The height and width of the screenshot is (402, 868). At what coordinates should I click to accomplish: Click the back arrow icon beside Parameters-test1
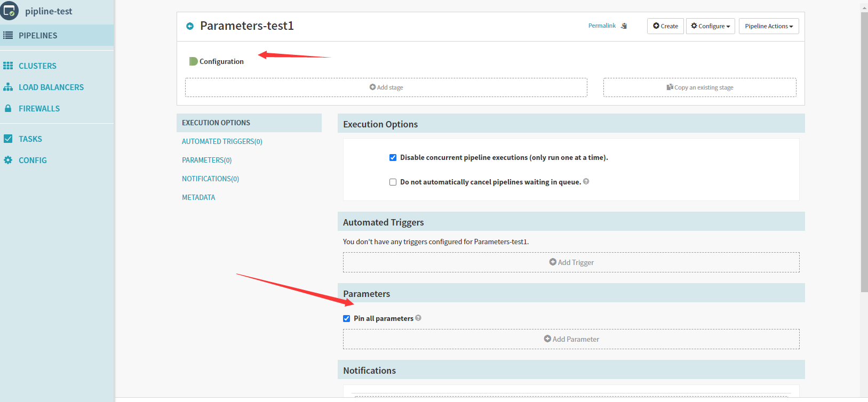coord(190,26)
